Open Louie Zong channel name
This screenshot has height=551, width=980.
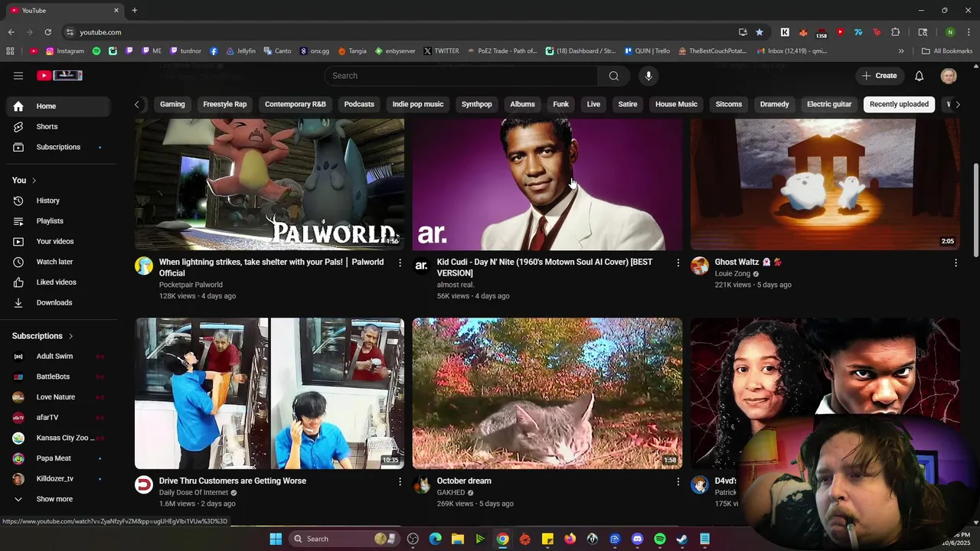pos(733,274)
